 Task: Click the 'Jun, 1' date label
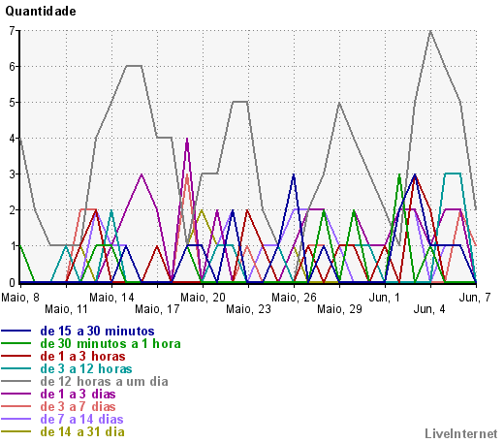pos(385,298)
